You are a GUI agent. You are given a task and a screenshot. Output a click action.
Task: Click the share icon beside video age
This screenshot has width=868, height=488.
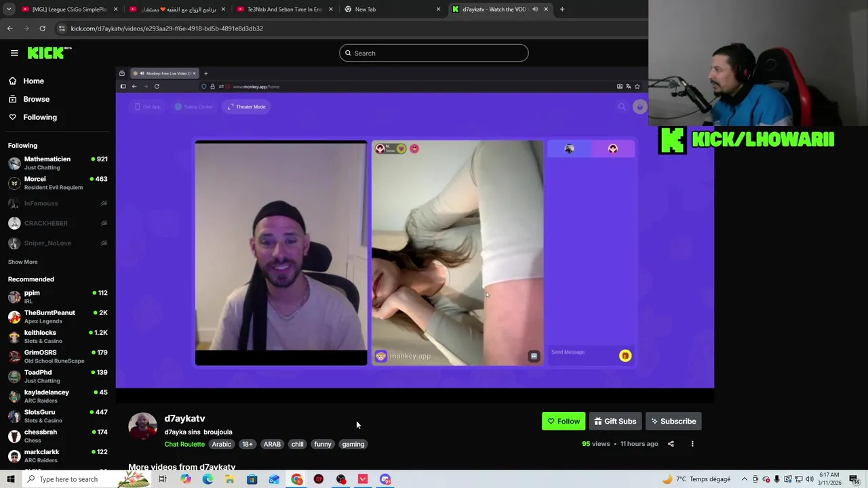click(x=671, y=444)
